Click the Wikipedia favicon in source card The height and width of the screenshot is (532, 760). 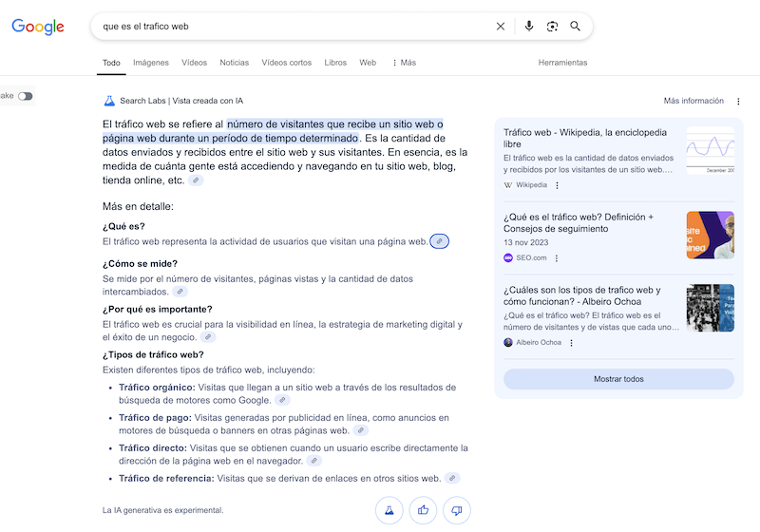click(508, 185)
